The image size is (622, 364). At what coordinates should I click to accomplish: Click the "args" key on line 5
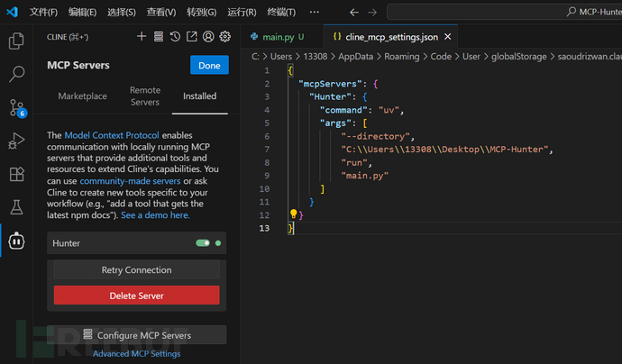(x=335, y=123)
